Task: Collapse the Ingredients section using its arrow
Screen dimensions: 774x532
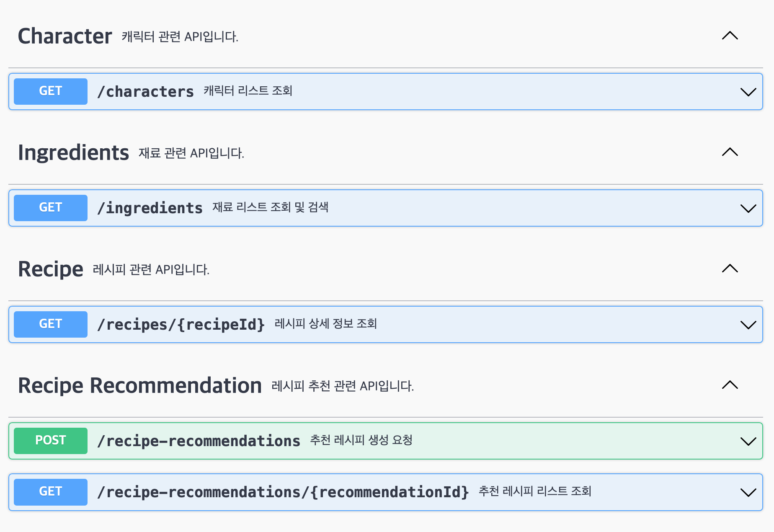Action: click(730, 152)
